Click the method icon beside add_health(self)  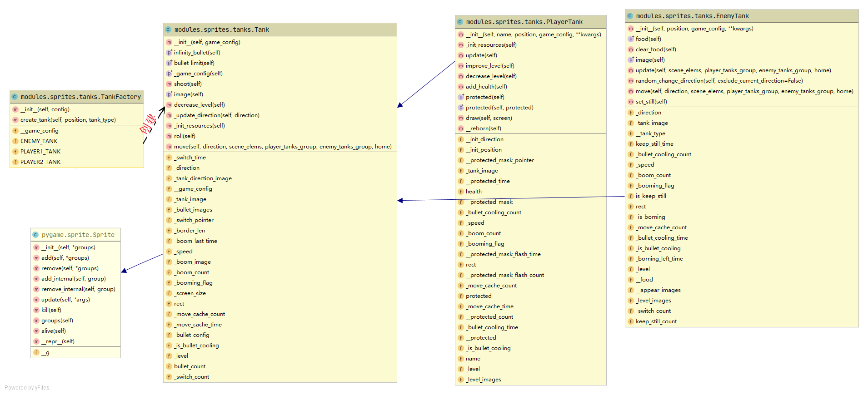(x=461, y=87)
